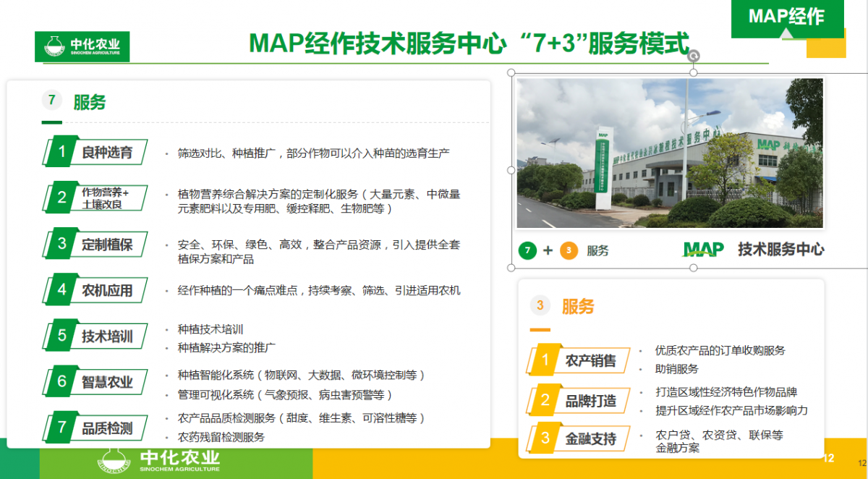Image resolution: width=868 pixels, height=479 pixels.
Task: Select the green number 1 badge for 良种选育
Action: (x=61, y=152)
